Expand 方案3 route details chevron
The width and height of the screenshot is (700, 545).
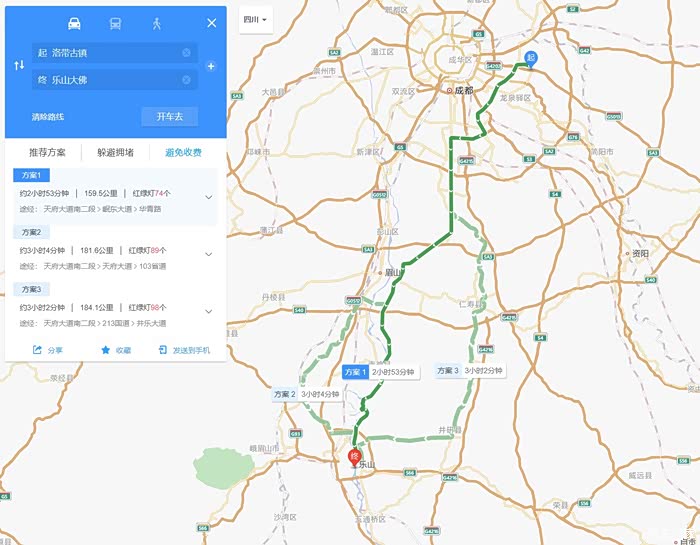click(x=208, y=311)
